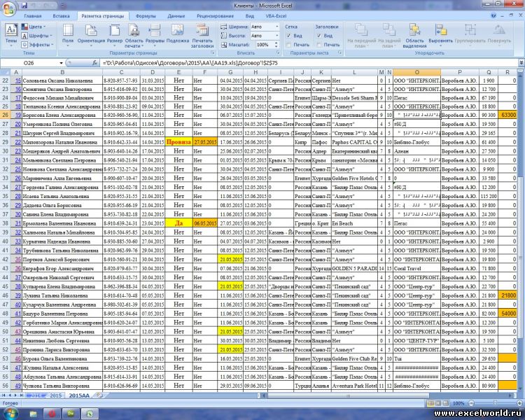Toggle Сетка Печать gridlines checkbox
Image resolution: width=525 pixels, height=420 pixels.
[288, 45]
